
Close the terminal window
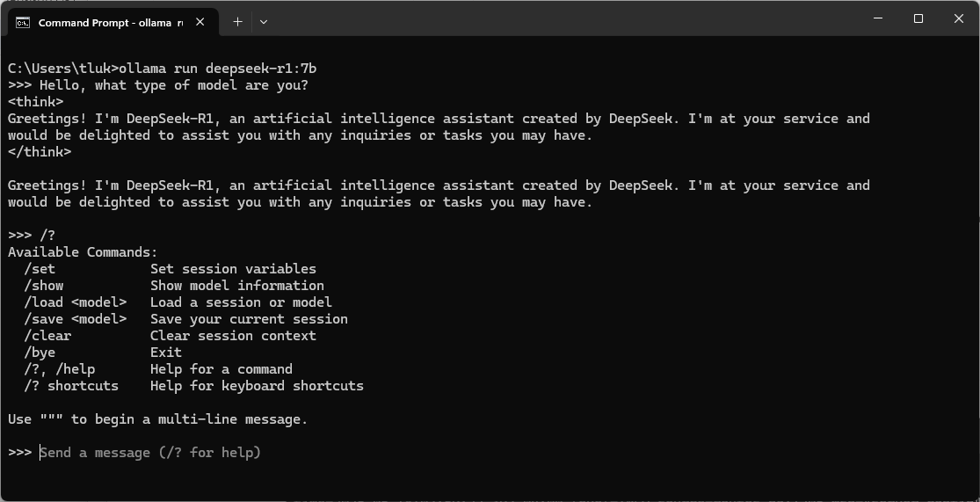[959, 18]
